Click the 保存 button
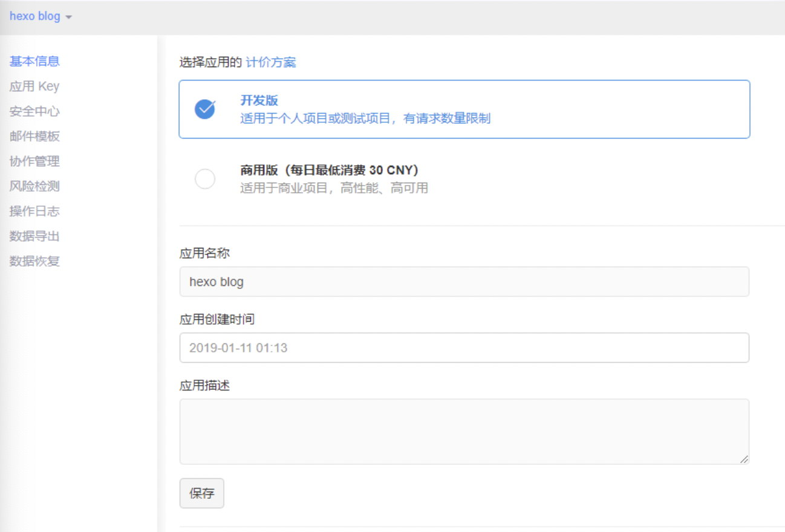 point(202,493)
